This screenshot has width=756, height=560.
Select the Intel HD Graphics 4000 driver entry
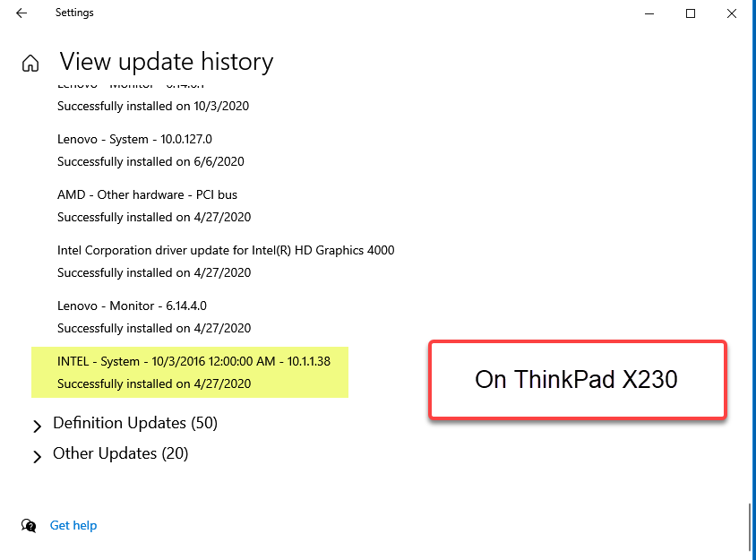[x=226, y=250]
